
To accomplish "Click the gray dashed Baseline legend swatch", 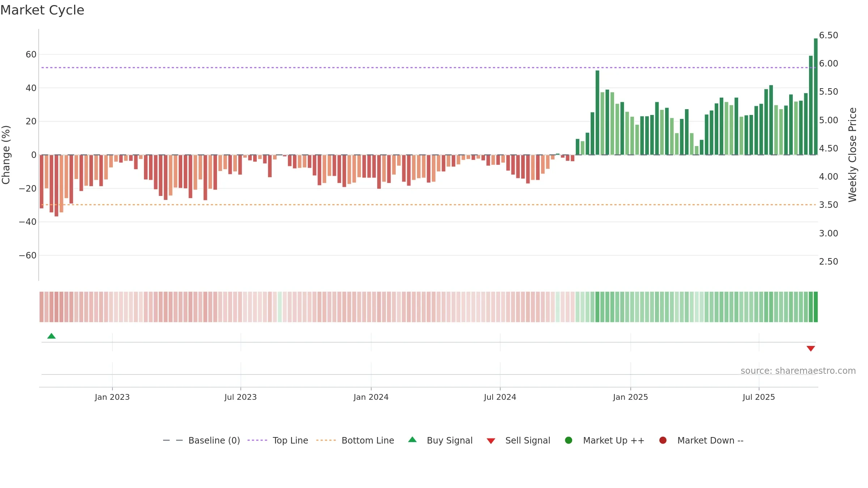I will [x=173, y=440].
